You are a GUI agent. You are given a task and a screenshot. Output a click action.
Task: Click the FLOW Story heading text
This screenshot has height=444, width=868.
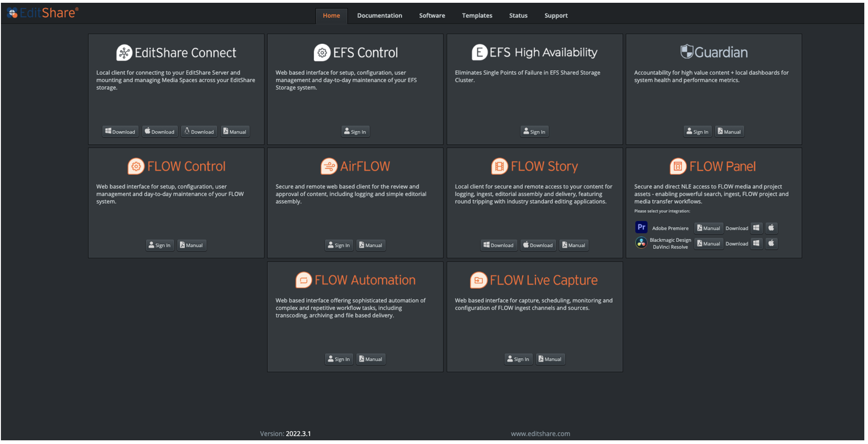544,167
